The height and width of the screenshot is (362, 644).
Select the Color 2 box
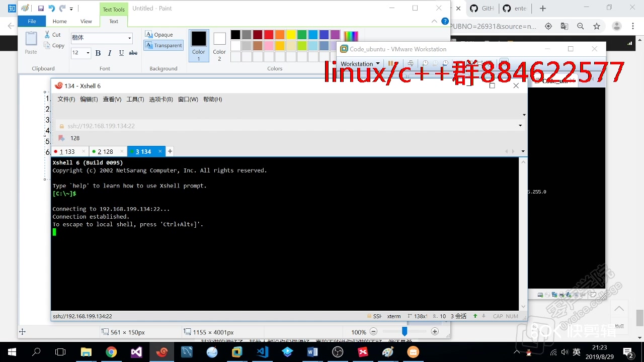pos(219,46)
